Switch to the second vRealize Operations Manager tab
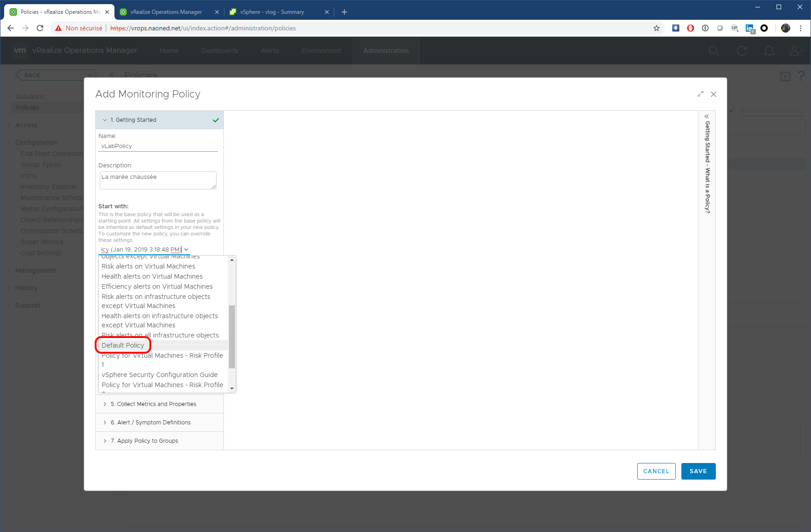 pyautogui.click(x=166, y=12)
